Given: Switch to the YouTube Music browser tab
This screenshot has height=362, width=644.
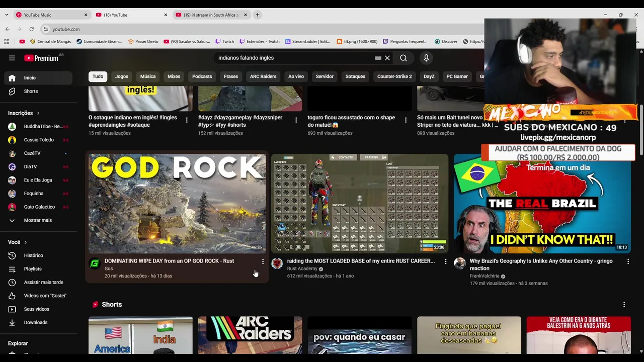Looking at the screenshot, I should point(50,15).
